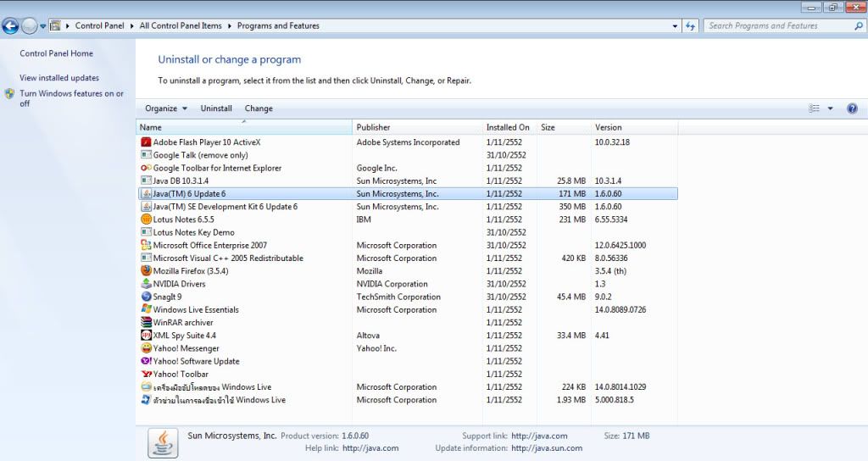
Task: Sort by the Publisher column header
Action: pyautogui.click(x=417, y=127)
